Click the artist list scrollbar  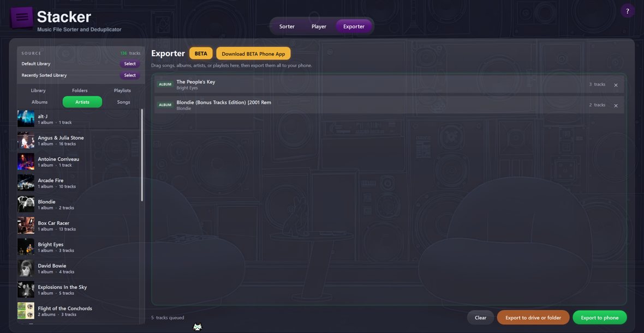142,155
